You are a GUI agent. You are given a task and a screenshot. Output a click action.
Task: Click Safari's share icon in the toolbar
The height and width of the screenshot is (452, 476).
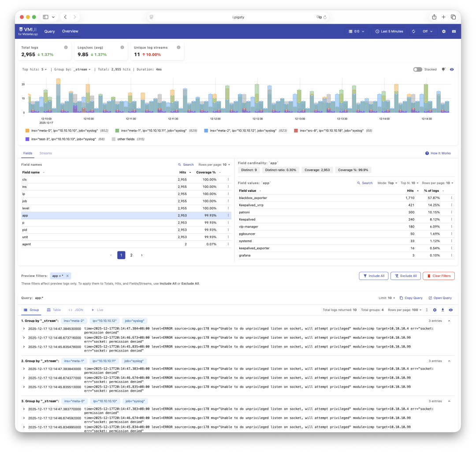pos(434,17)
